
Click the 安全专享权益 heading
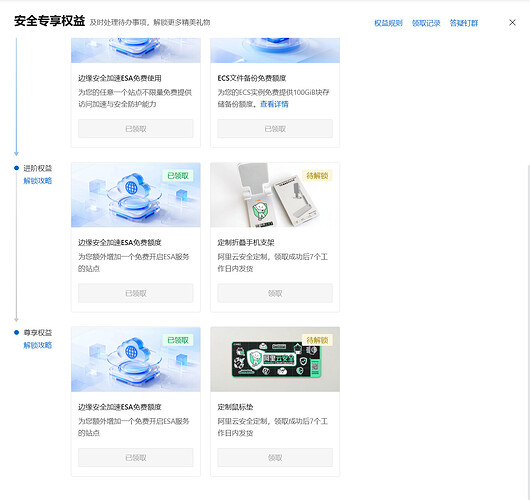[49, 21]
